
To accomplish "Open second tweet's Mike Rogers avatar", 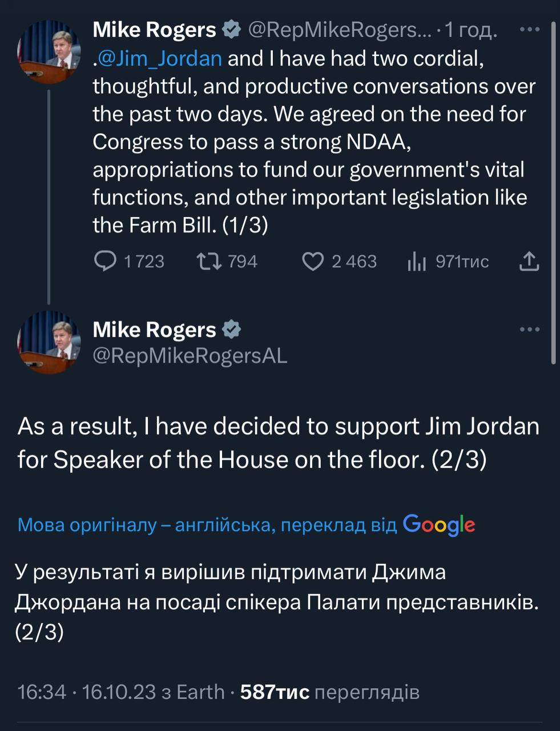I will [48, 344].
